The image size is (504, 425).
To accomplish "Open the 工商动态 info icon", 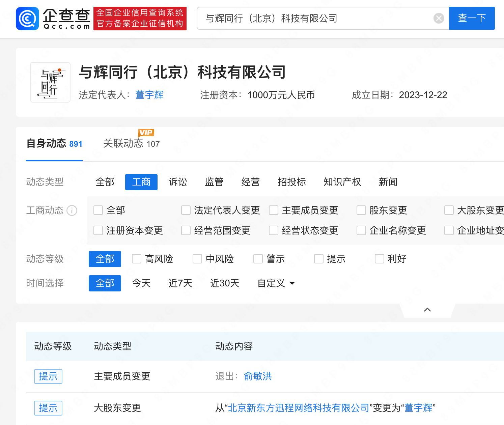I will (72, 210).
